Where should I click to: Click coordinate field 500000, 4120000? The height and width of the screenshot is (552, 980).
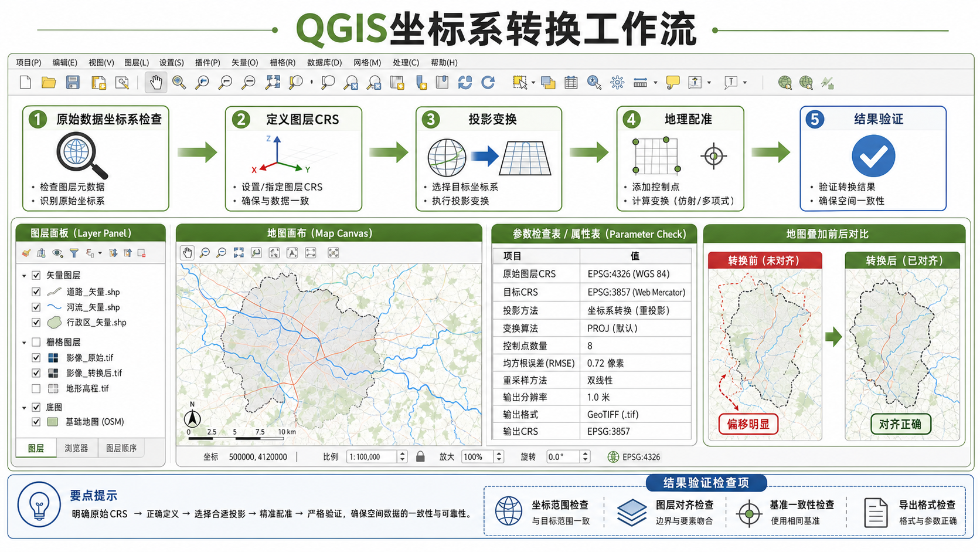coord(258,456)
